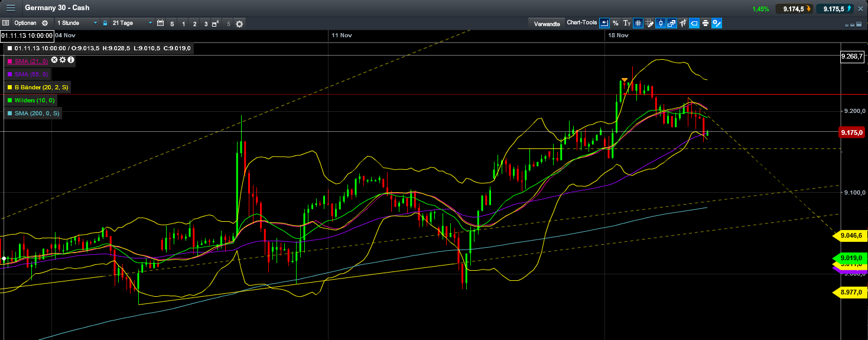Click the 18 Nov date axis label

[617, 35]
